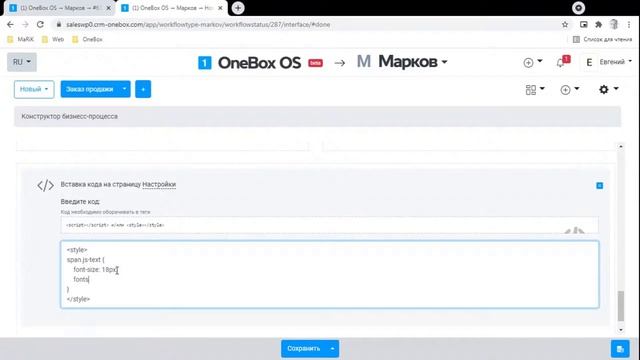640x360 pixels.
Task: Click the blue document icon bottom-right
Action: (620, 349)
